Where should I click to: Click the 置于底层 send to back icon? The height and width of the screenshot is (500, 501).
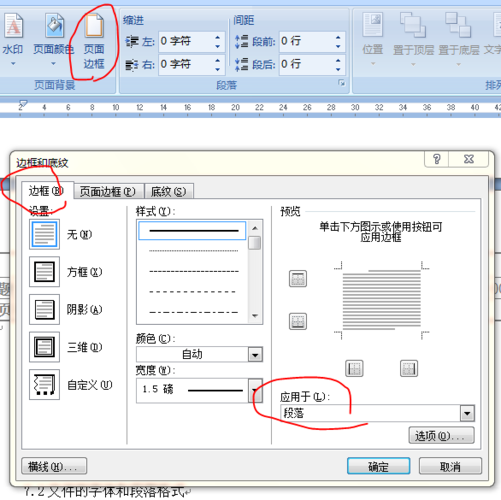(x=458, y=25)
